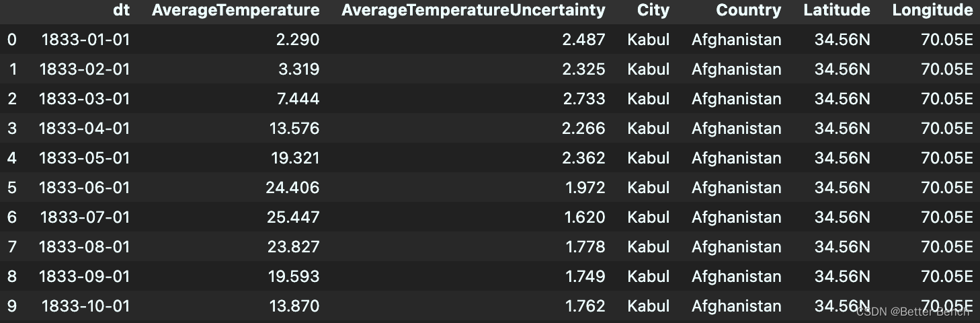Select temperature value 7.444
This screenshot has width=980, height=323.
pos(298,99)
